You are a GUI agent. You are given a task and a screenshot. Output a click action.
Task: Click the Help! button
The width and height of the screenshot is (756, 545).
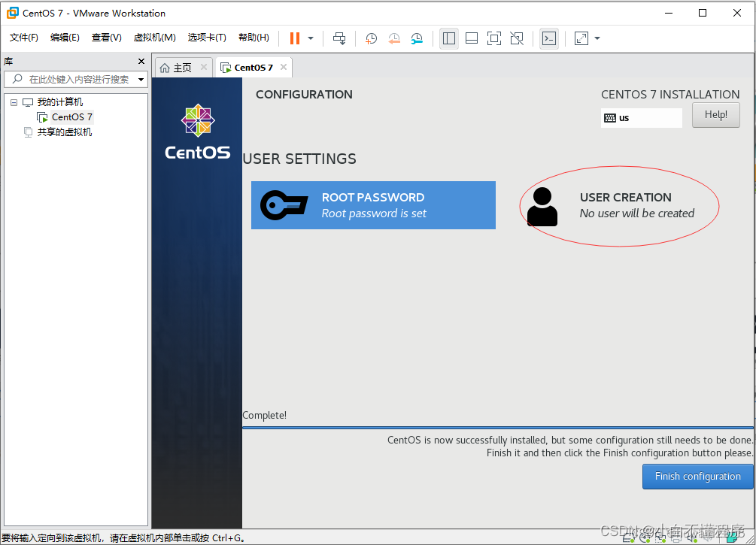(716, 115)
